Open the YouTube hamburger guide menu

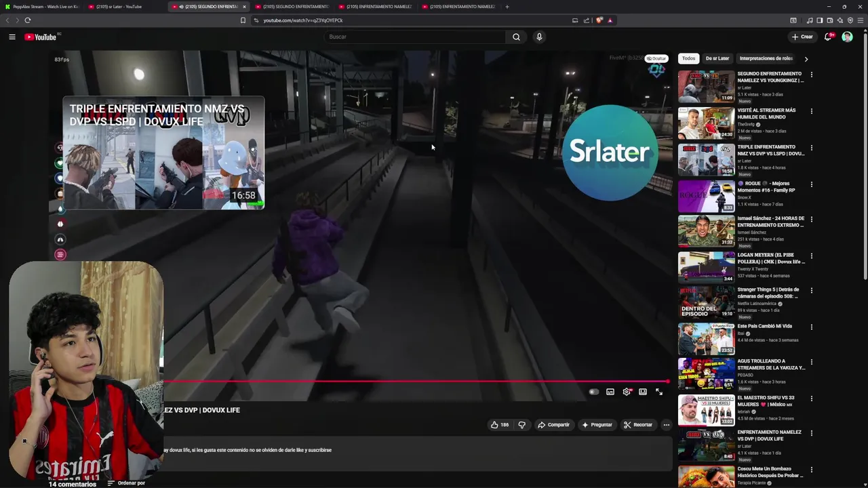(12, 37)
